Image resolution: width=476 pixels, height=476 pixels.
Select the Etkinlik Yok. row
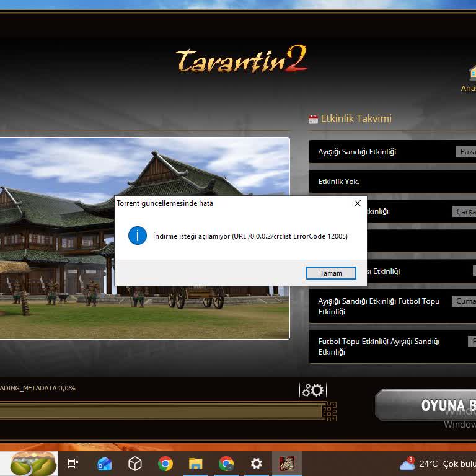[392, 181]
